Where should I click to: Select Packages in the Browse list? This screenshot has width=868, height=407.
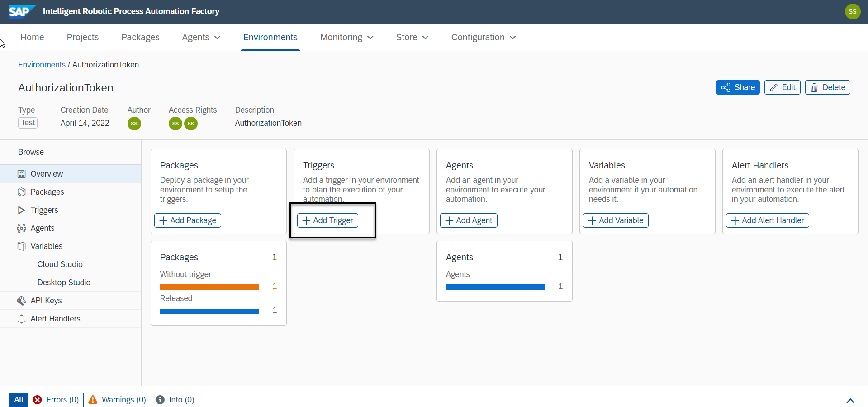[x=71, y=192]
